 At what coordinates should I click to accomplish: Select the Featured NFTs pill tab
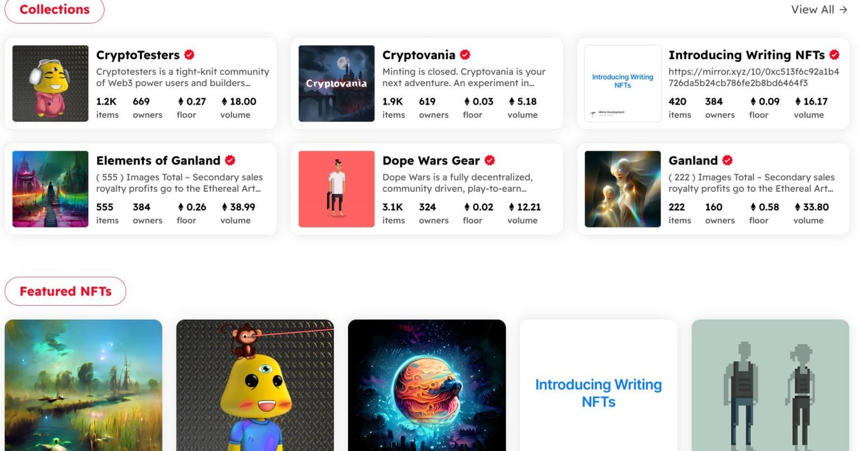point(66,291)
